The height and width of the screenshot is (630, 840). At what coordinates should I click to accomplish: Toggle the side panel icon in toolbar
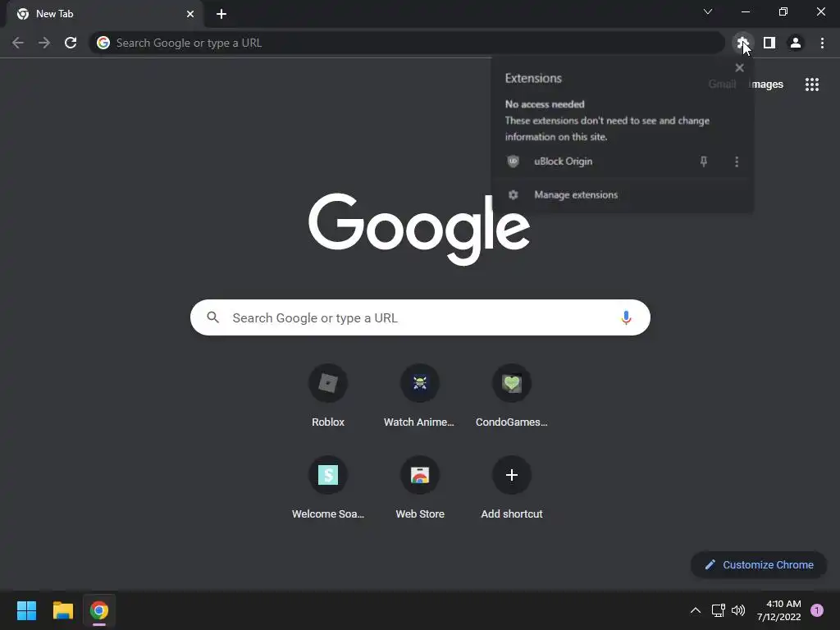[769, 43]
